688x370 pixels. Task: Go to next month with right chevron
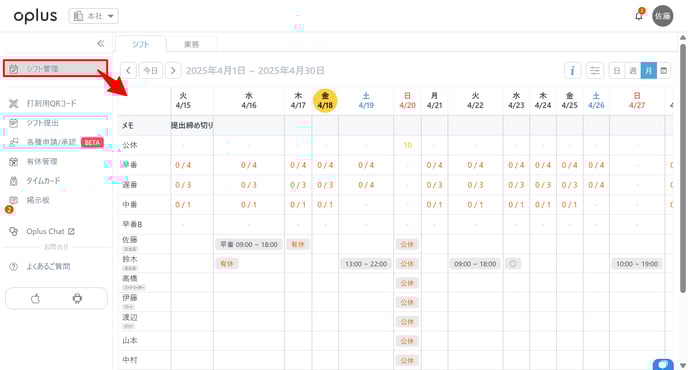point(173,70)
